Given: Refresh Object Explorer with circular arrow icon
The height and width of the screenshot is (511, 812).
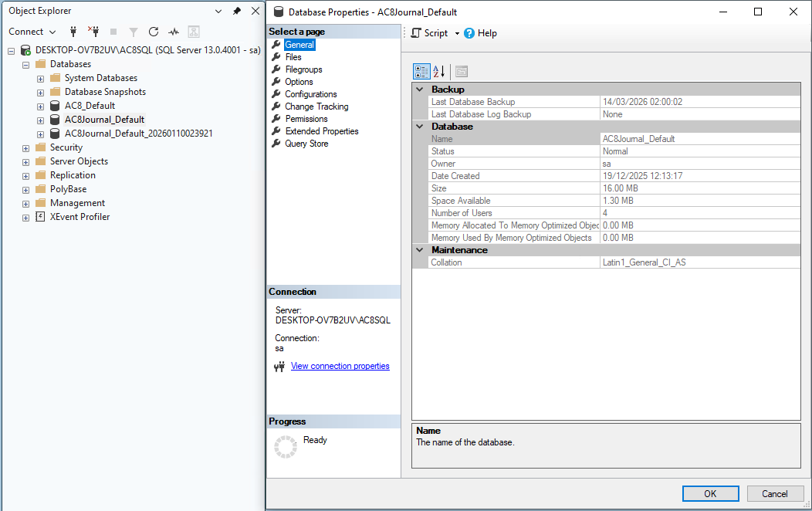Looking at the screenshot, I should (x=154, y=32).
